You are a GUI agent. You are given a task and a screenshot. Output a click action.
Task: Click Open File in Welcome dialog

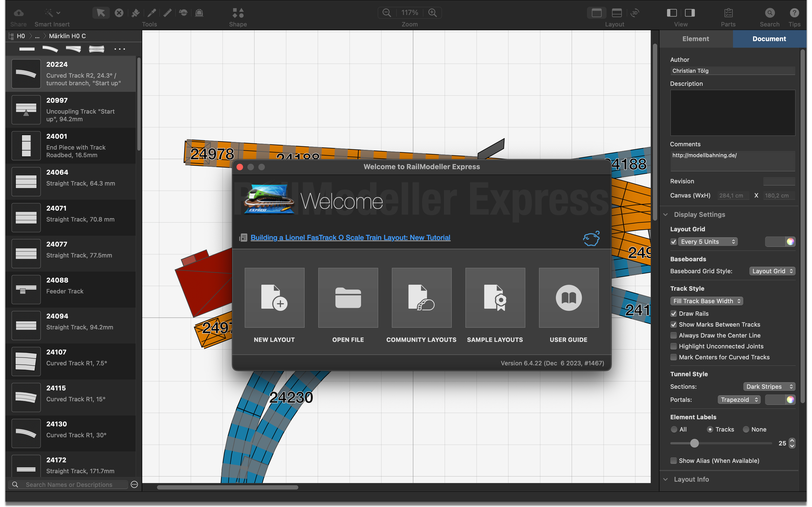coord(348,297)
